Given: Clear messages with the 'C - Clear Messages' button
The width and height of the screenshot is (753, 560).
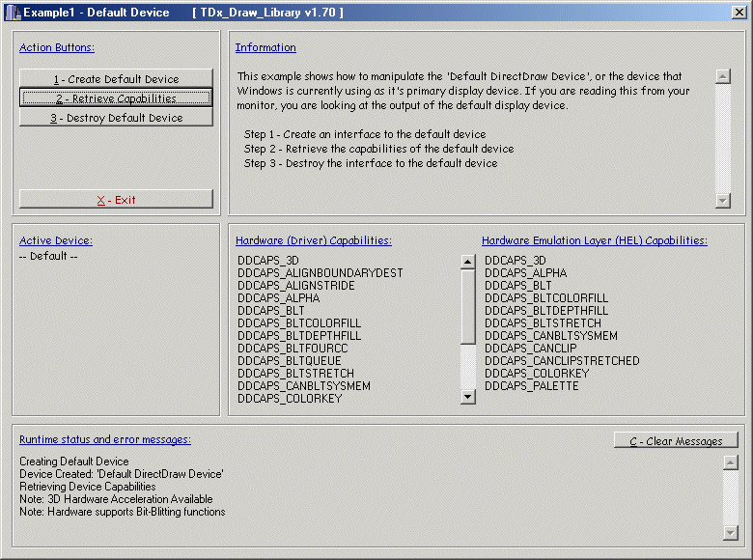Looking at the screenshot, I should [x=676, y=441].
